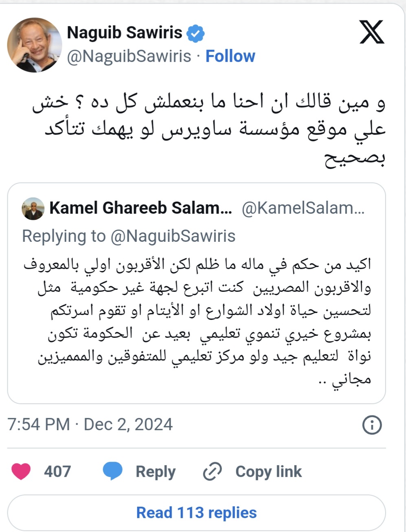Click the info circle icon
406x532 pixels.
click(x=372, y=425)
